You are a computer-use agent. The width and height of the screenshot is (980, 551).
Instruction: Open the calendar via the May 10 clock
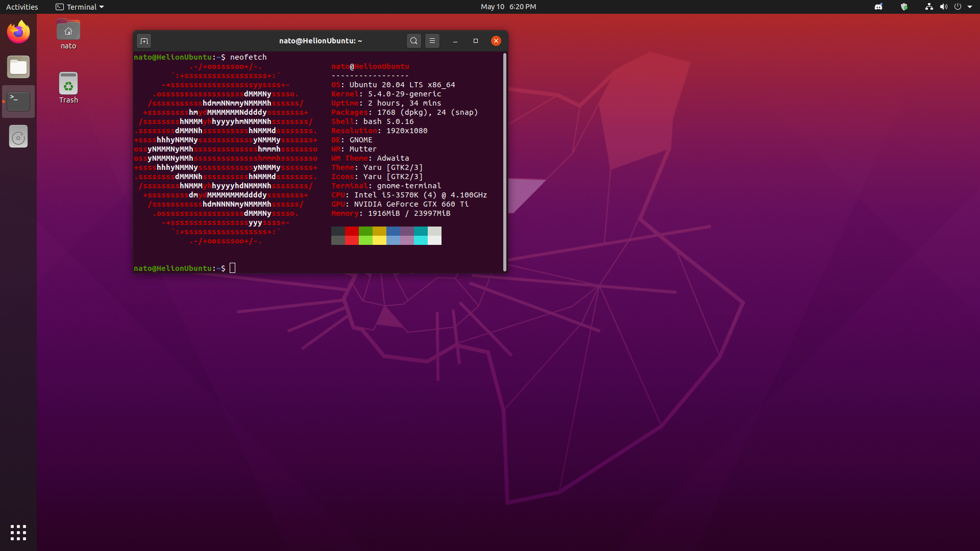tap(508, 7)
